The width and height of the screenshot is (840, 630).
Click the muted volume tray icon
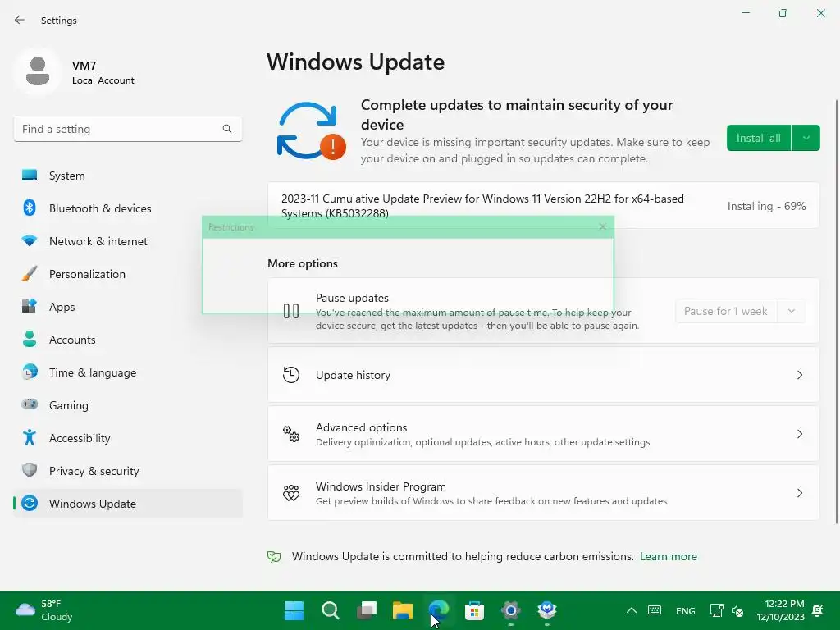(737, 610)
